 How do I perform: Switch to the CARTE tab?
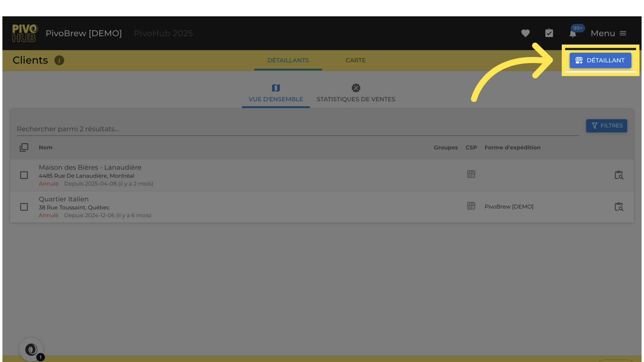356,60
